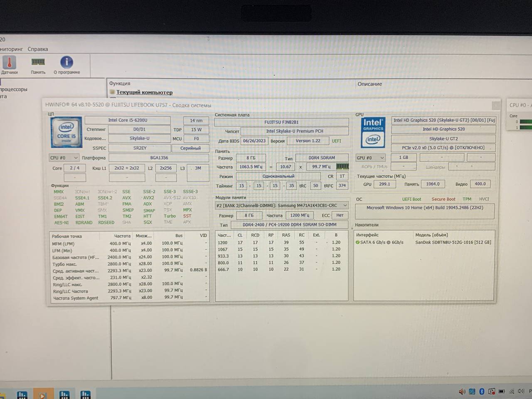Click the Функция column header
This screenshot has width=532, height=399.
(x=120, y=84)
